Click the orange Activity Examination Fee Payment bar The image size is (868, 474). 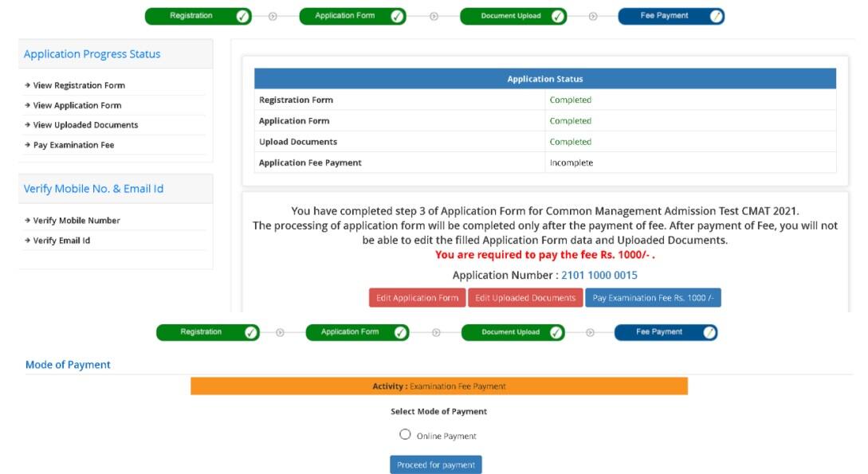[439, 386]
